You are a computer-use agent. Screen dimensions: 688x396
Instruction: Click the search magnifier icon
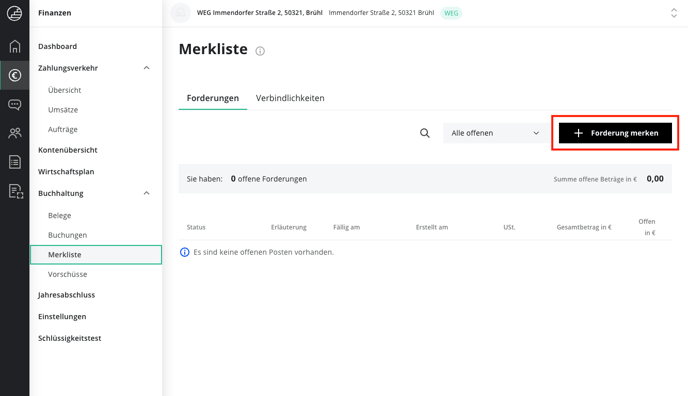tap(424, 133)
